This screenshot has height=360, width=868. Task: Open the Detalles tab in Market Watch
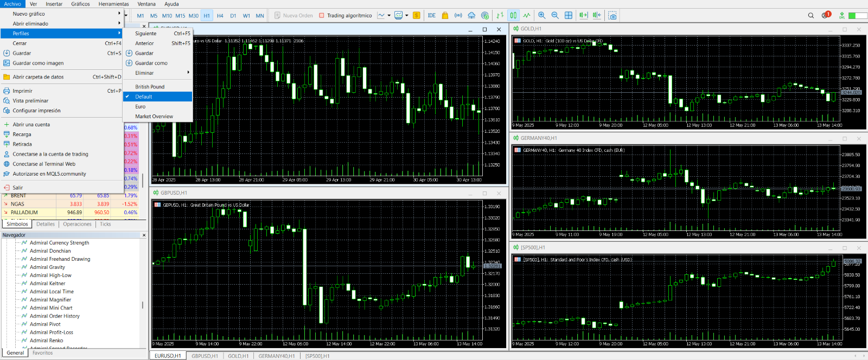[46, 224]
